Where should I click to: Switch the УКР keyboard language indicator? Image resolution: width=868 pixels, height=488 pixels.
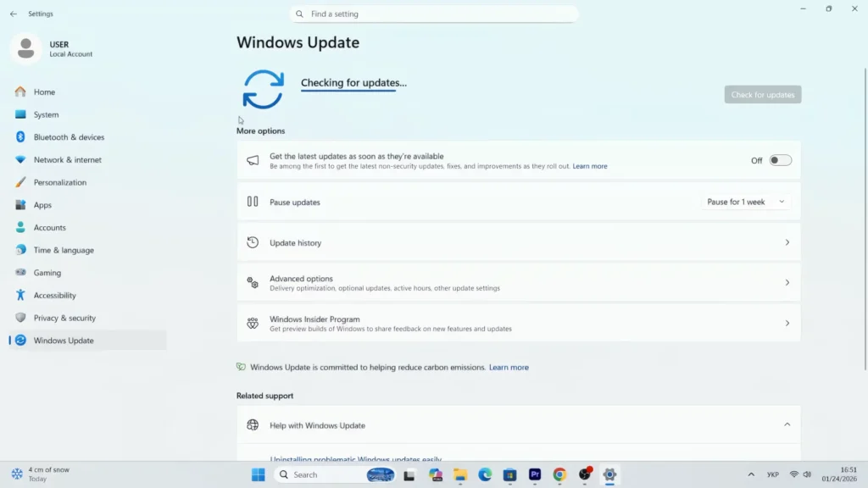pyautogui.click(x=773, y=474)
